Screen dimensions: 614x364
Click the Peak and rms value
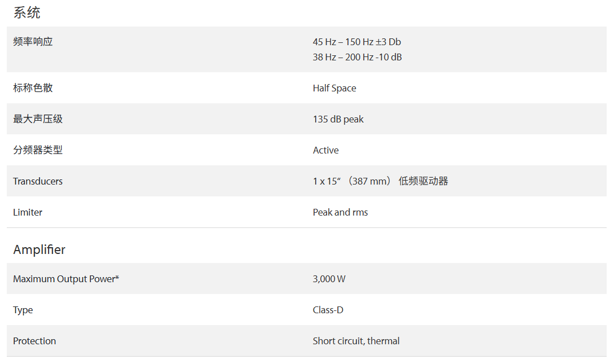pos(340,212)
